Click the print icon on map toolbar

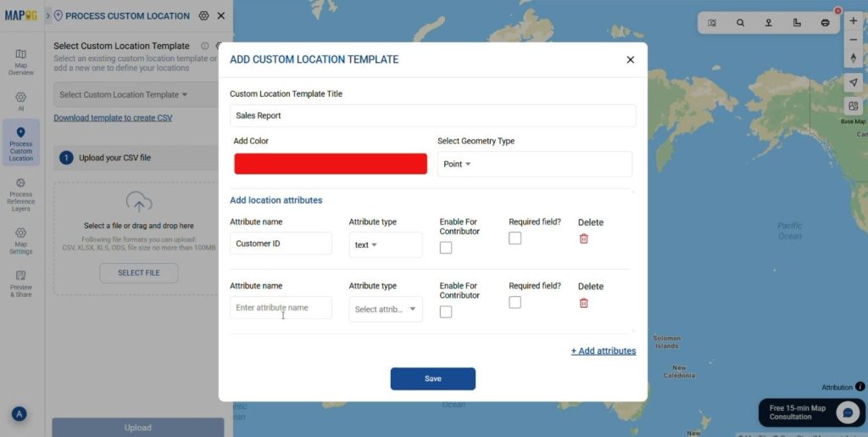(825, 23)
